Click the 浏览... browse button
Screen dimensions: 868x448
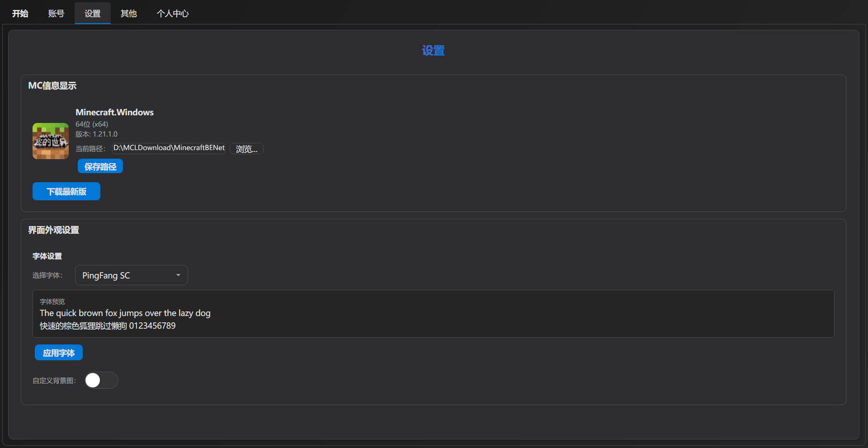246,149
